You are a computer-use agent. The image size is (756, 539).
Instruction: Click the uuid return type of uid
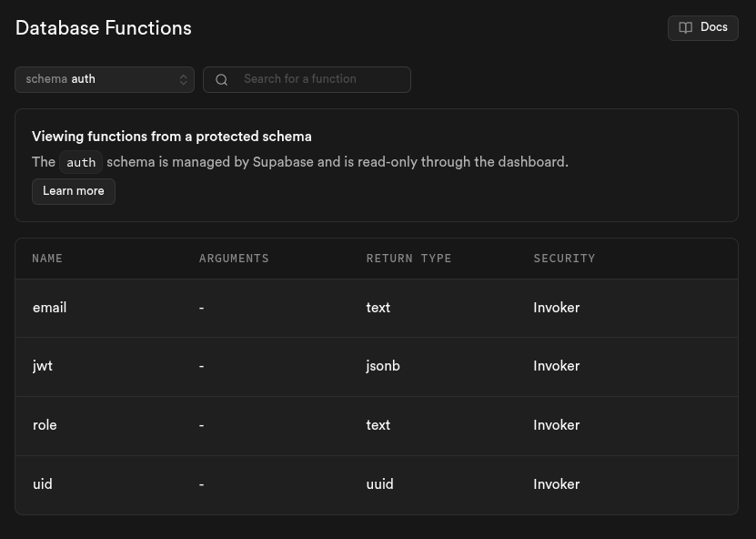[379, 484]
